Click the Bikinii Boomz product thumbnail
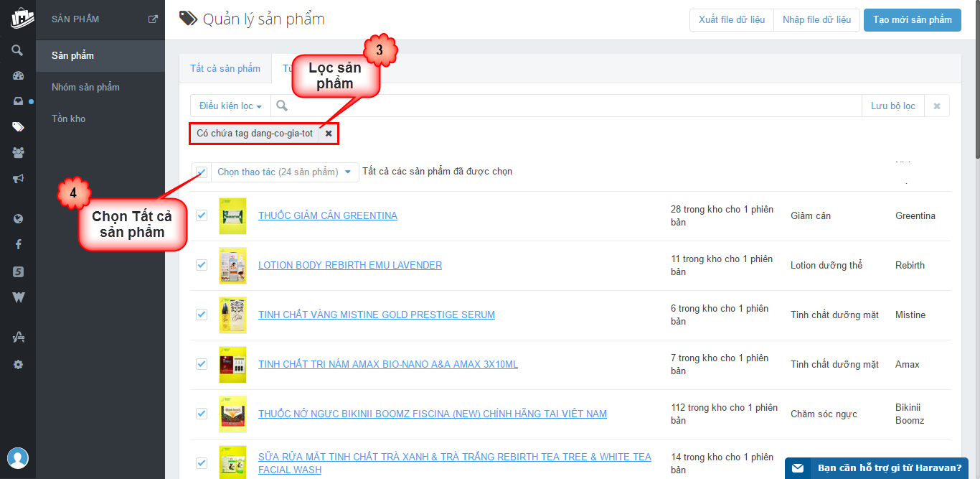980x479 pixels. 232,414
